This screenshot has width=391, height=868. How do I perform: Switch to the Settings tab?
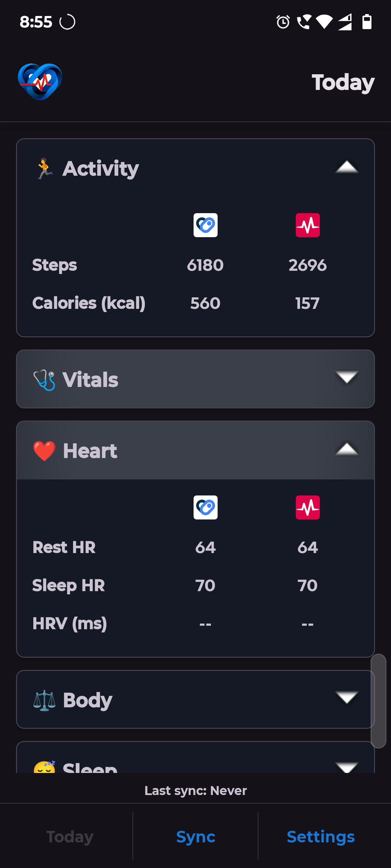pyautogui.click(x=320, y=836)
